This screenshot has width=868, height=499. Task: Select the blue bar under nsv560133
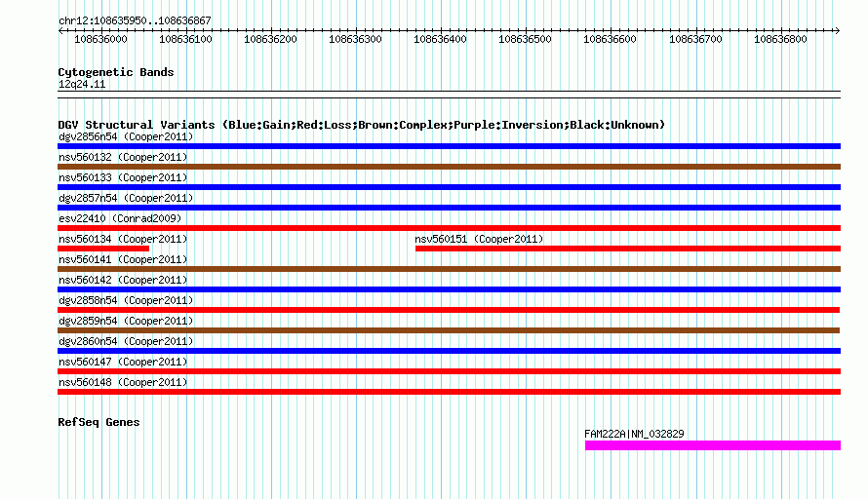[x=449, y=187]
